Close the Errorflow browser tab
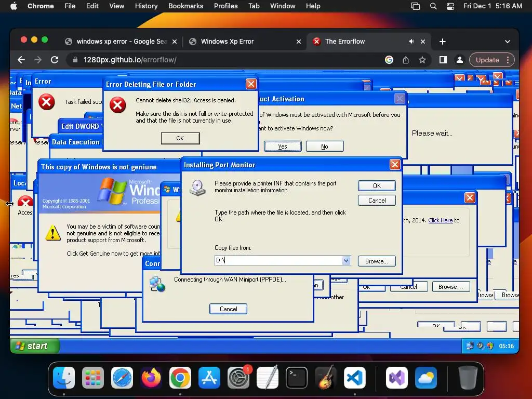532x399 pixels. (x=423, y=42)
